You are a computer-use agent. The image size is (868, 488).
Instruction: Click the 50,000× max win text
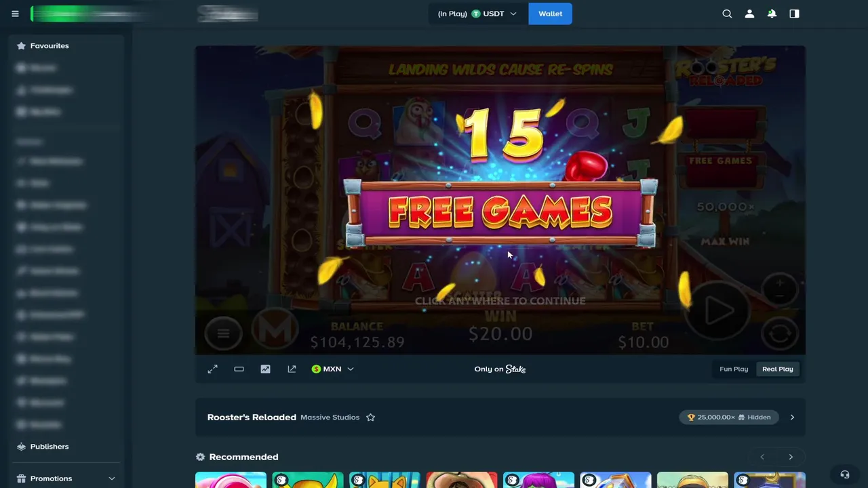(726, 207)
